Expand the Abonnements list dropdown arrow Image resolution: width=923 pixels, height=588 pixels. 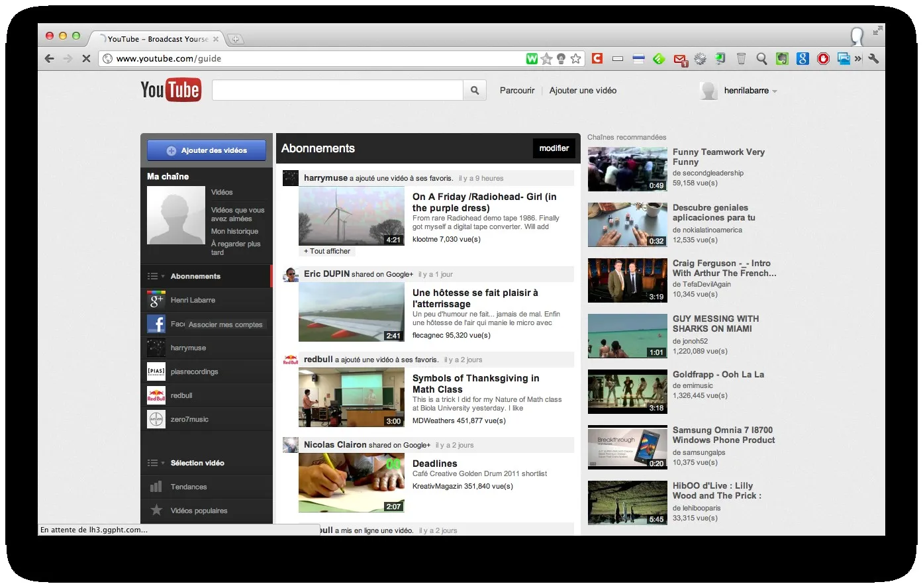[163, 276]
